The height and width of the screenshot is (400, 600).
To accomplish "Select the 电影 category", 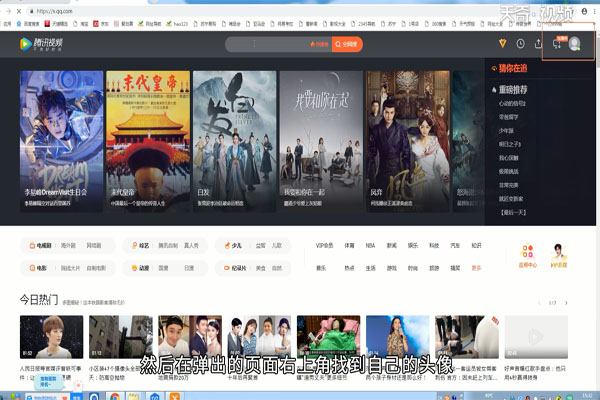I will pos(38,268).
